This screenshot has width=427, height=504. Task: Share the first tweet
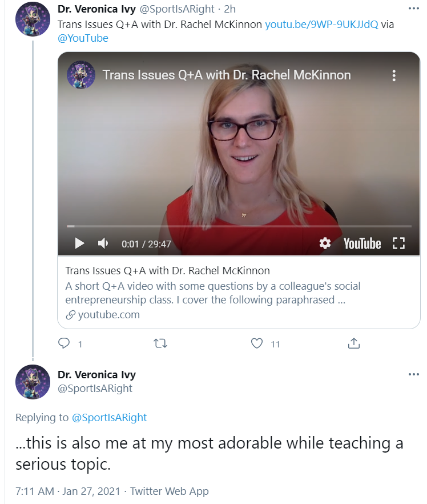pyautogui.click(x=354, y=343)
